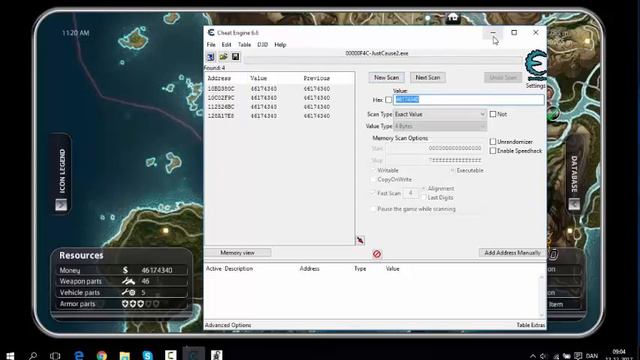The image size is (640, 360).
Task: Open taskbar Search icon
Action: tap(33, 356)
